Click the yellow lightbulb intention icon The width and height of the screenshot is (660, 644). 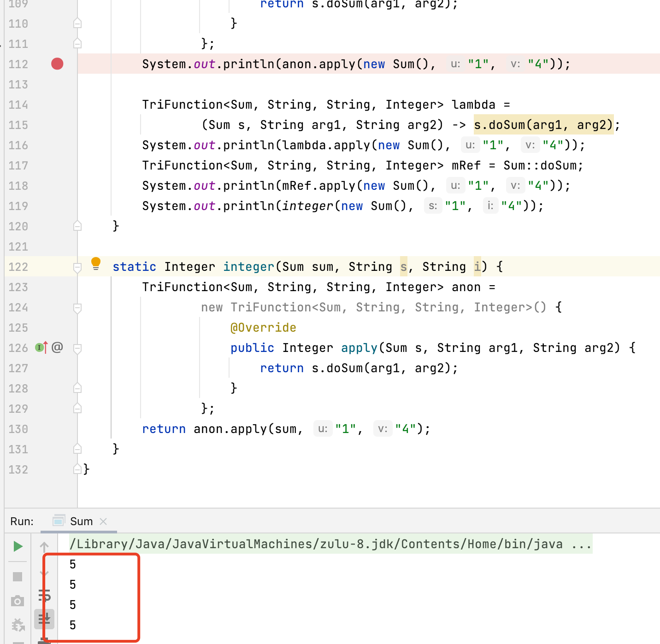(96, 263)
